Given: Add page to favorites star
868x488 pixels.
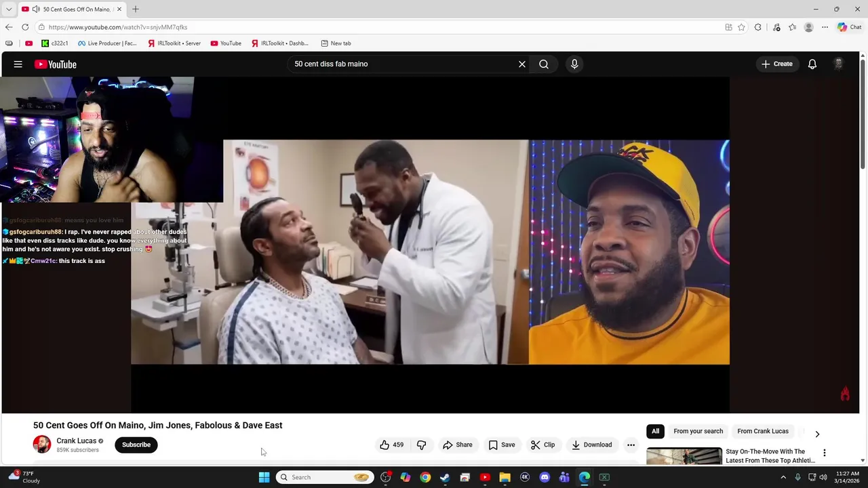Looking at the screenshot, I should pos(742,27).
